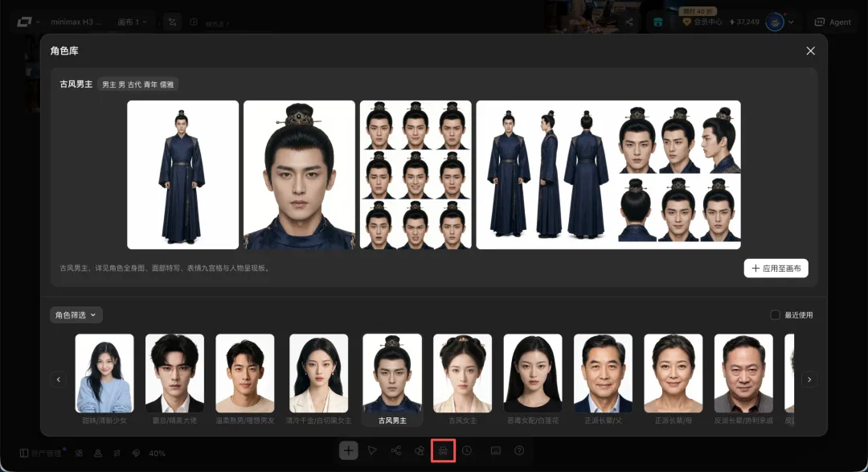Image resolution: width=868 pixels, height=472 pixels.
Task: Click the minimax H3 project name
Action: click(x=76, y=22)
